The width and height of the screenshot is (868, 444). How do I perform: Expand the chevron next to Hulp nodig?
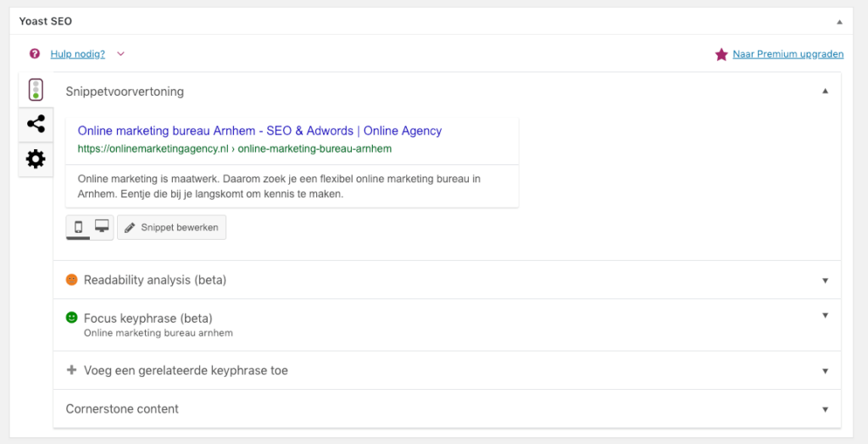tap(120, 53)
